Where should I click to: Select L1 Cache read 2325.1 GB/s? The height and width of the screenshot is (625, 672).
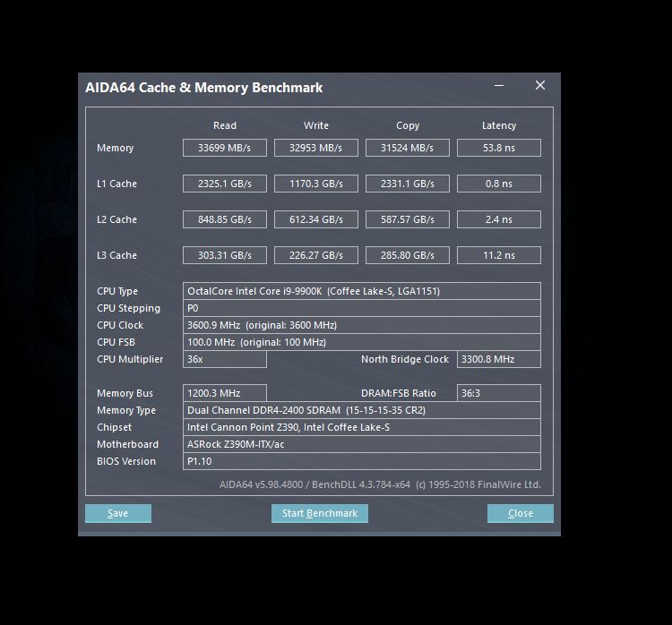click(225, 184)
